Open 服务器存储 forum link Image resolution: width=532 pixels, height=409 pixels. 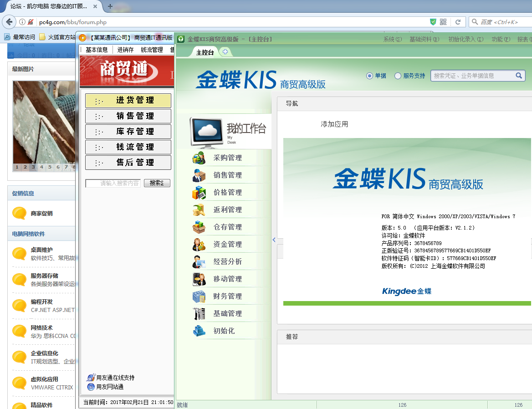click(x=44, y=276)
